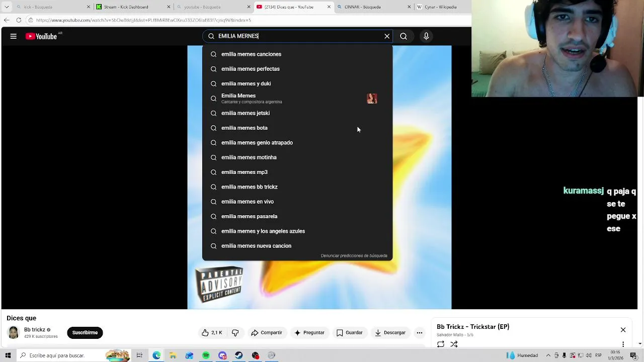Click Suscribirme button
This screenshot has width=644, height=362.
click(x=85, y=332)
